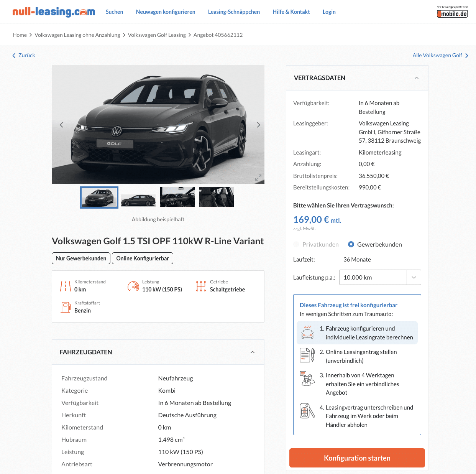Open the mobile.de partner logo
The image size is (476, 474).
click(452, 12)
